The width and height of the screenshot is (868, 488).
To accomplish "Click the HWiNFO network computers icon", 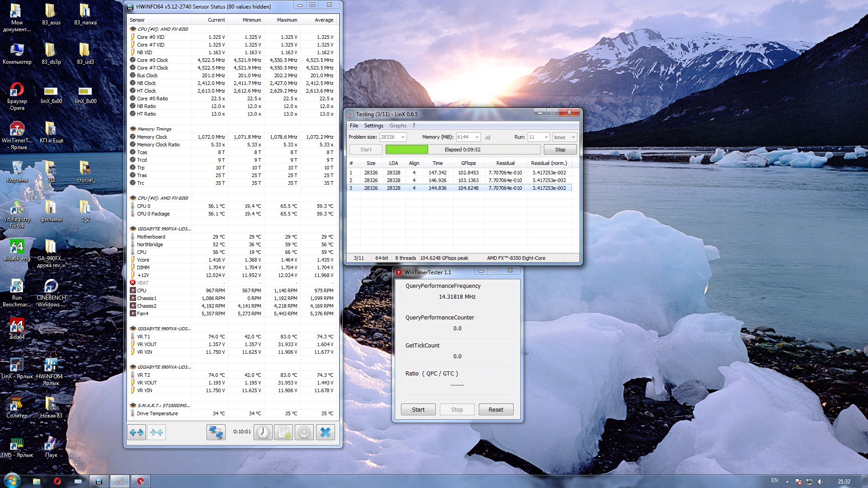I will tap(216, 432).
